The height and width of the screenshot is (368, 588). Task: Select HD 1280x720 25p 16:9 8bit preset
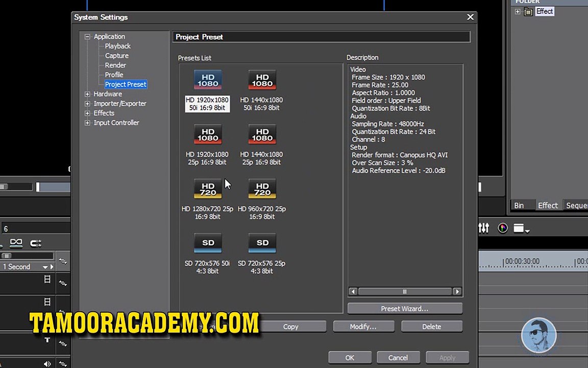click(207, 199)
